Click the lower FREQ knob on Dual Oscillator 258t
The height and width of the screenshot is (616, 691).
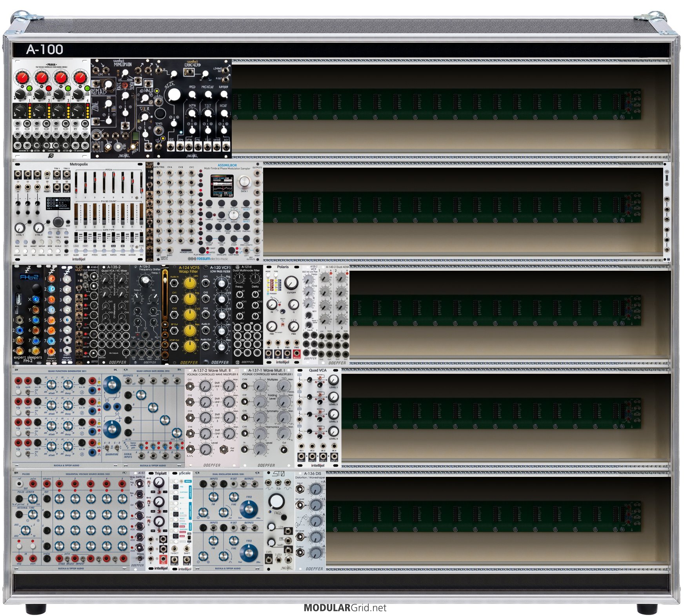[249, 553]
